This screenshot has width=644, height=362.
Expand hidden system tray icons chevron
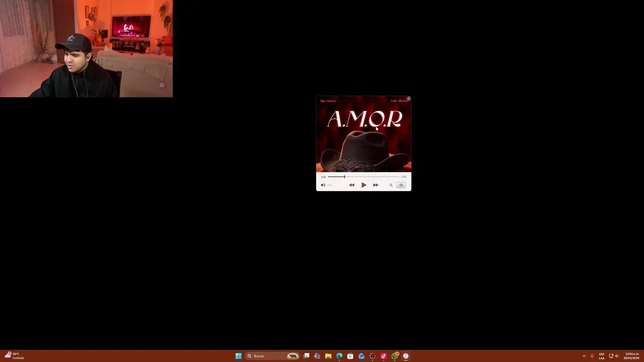coord(584,356)
